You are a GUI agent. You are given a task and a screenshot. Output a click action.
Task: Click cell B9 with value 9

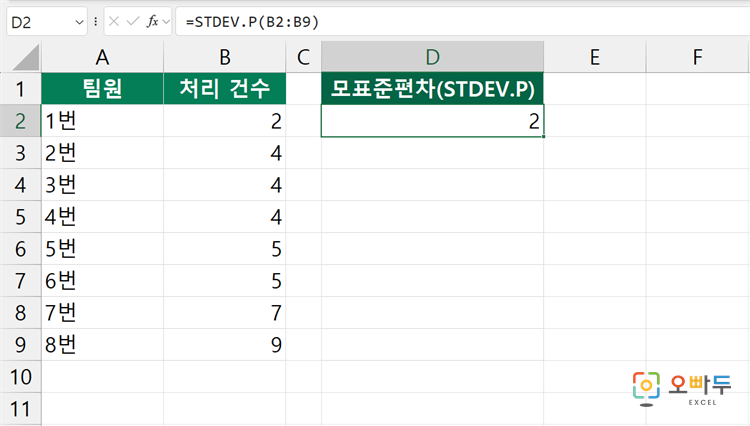[x=225, y=345]
